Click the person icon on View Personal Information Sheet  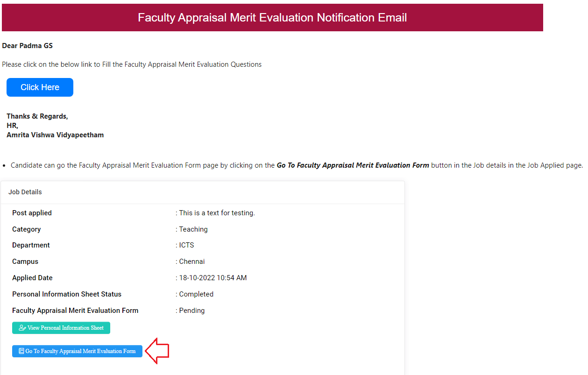(x=22, y=328)
